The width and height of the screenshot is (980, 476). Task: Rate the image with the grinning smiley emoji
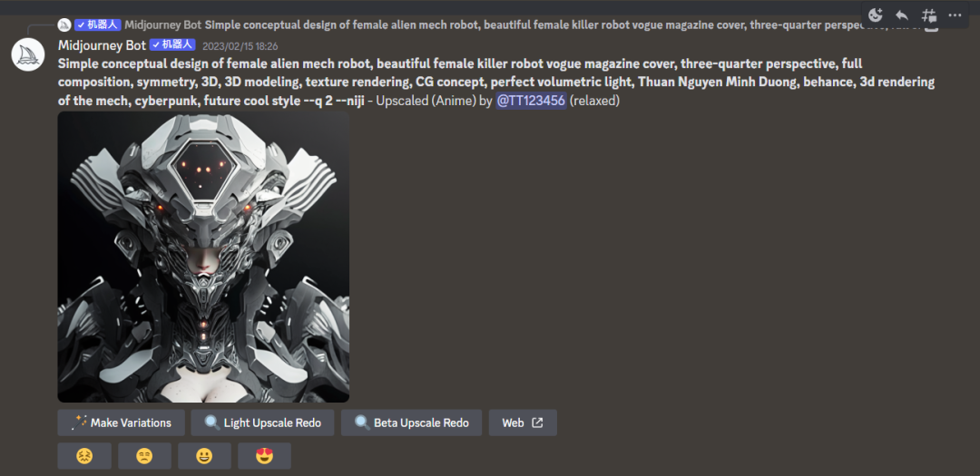coord(204,456)
